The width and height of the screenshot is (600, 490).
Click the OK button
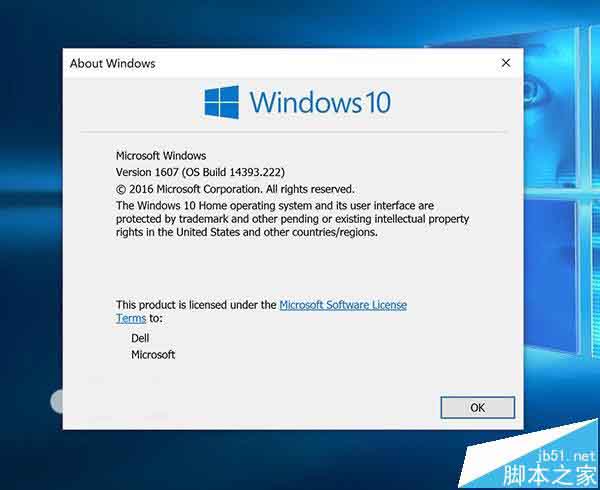pyautogui.click(x=478, y=407)
